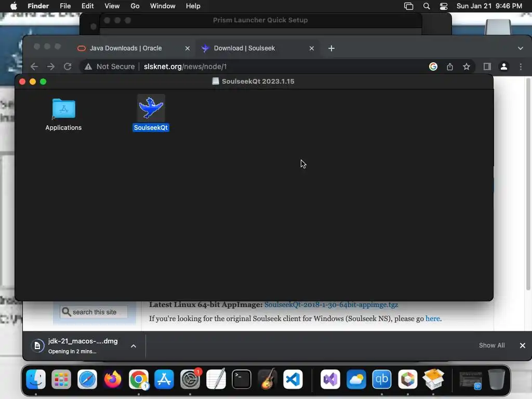532x399 pixels.
Task: Reload the Soulseek page
Action: [x=68, y=66]
